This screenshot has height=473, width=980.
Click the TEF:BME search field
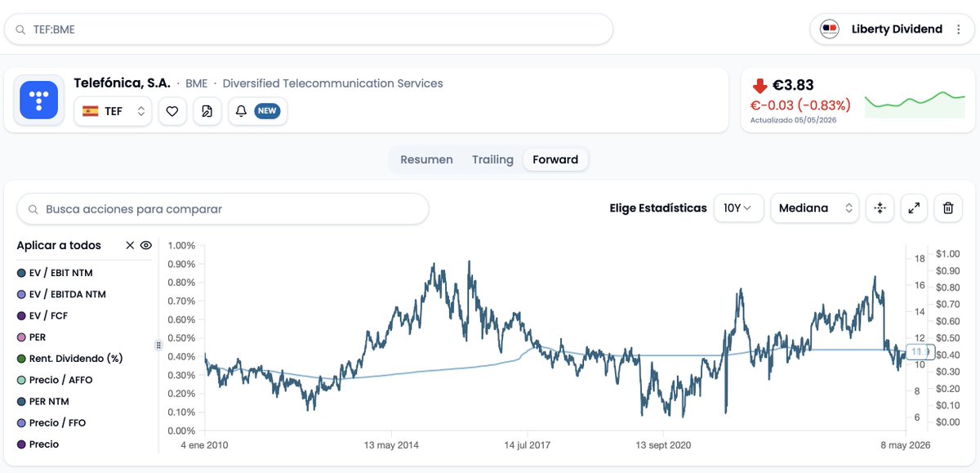(x=309, y=29)
